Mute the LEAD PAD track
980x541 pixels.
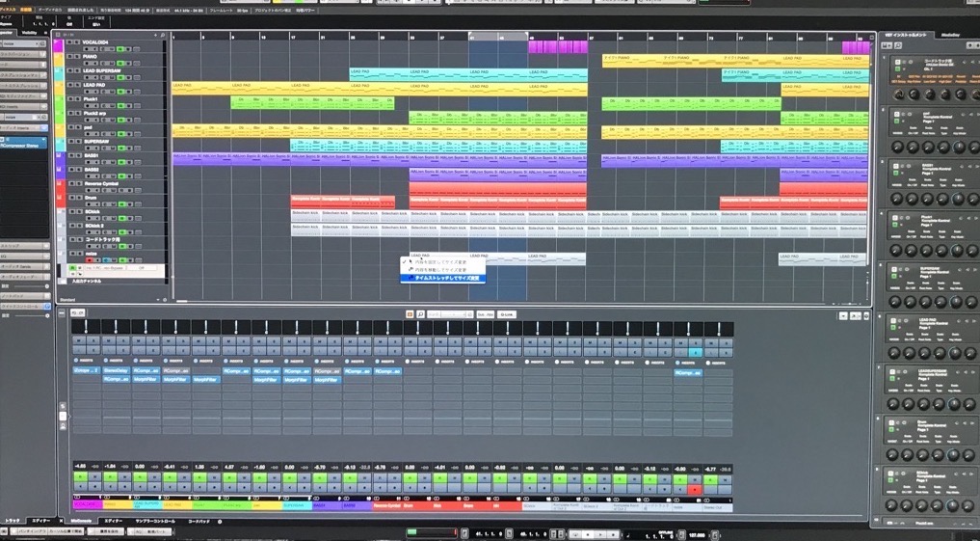coord(70,85)
